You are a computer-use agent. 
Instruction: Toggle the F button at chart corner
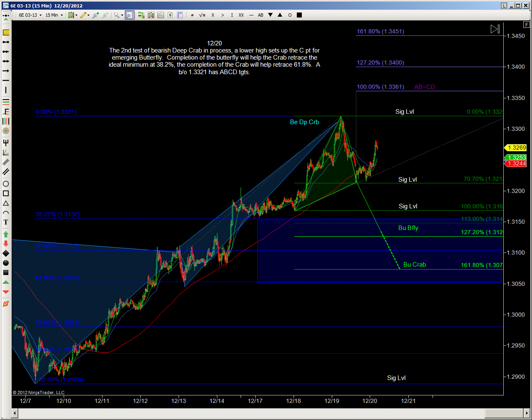coord(527,25)
